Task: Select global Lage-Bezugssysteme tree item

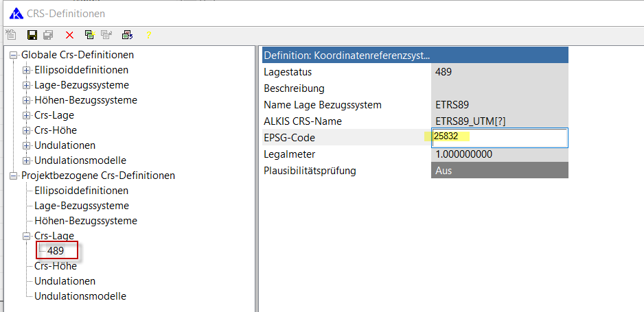Action: tap(81, 85)
